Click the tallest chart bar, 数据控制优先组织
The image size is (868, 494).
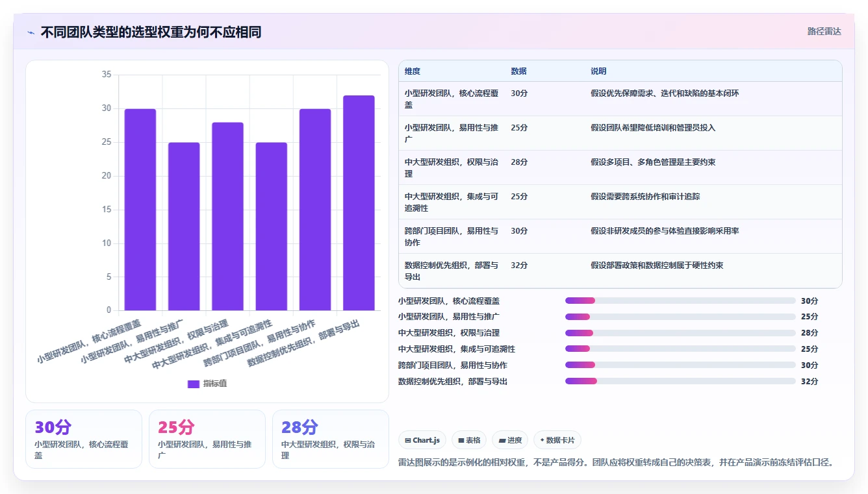(359, 203)
